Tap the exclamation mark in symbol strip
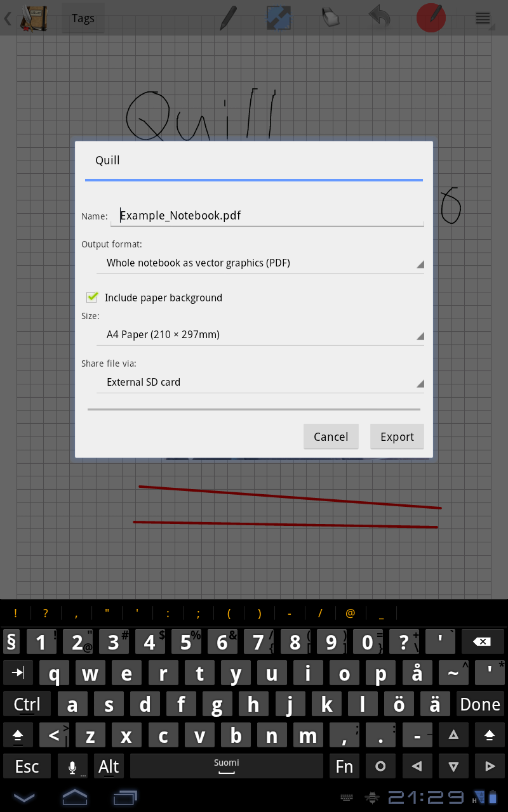The height and width of the screenshot is (812, 508). [x=15, y=613]
